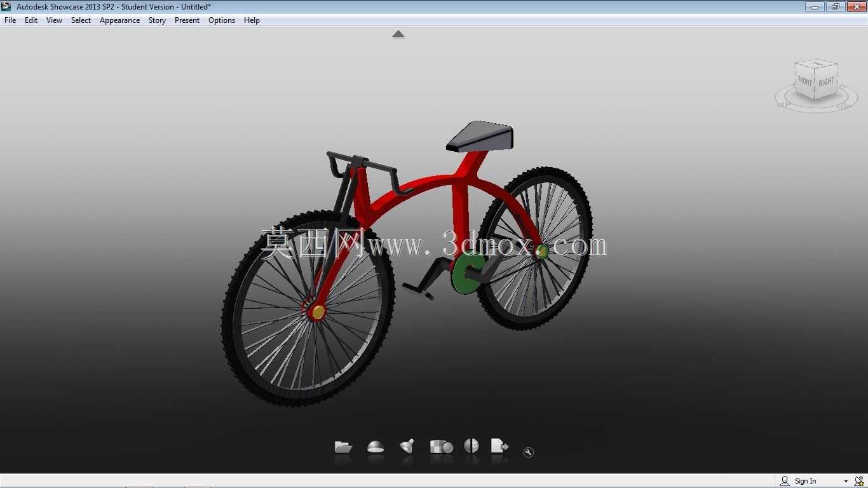This screenshot has width=868, height=488.
Task: Open the View menu
Action: 54,20
